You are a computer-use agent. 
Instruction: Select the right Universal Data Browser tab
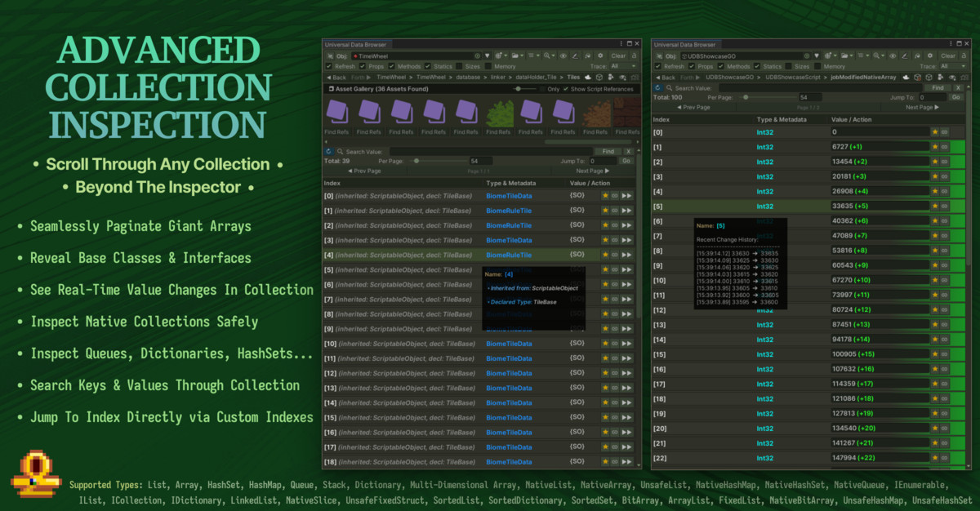pos(685,44)
